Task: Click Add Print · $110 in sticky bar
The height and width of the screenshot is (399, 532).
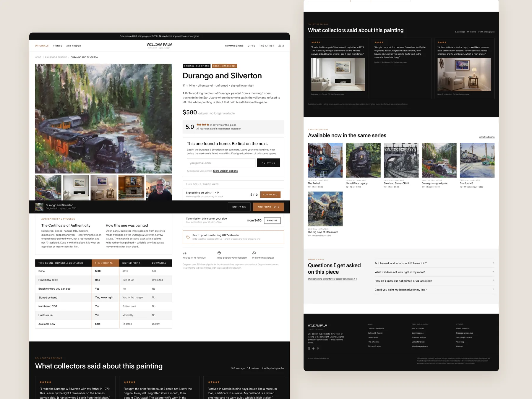Action: [268, 207]
